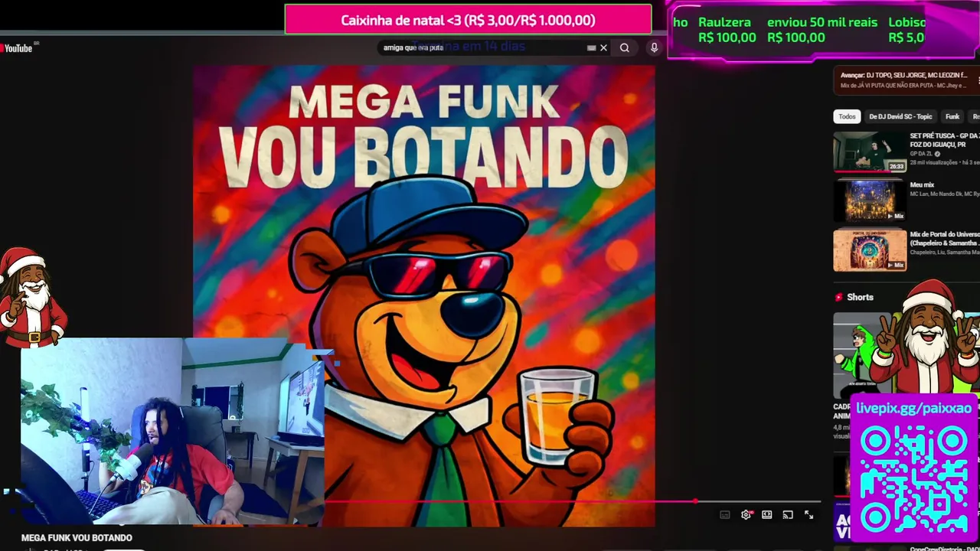The width and height of the screenshot is (980, 551).
Task: Click the red Shorts logo icon
Action: (x=839, y=297)
